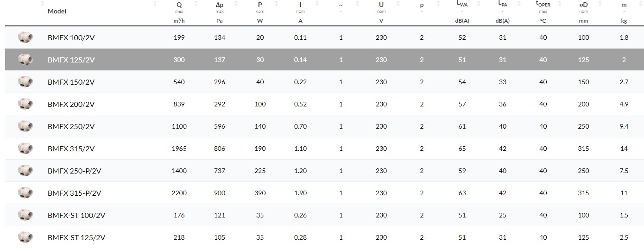The height and width of the screenshot is (248, 644).
Task: Select the BMFX 315/2V product thumbnail
Action: point(25,149)
